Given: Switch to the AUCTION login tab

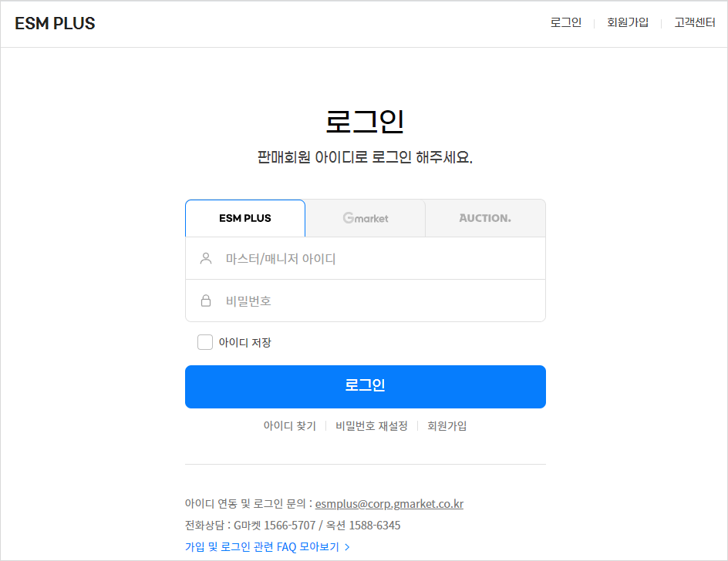Looking at the screenshot, I should (485, 218).
